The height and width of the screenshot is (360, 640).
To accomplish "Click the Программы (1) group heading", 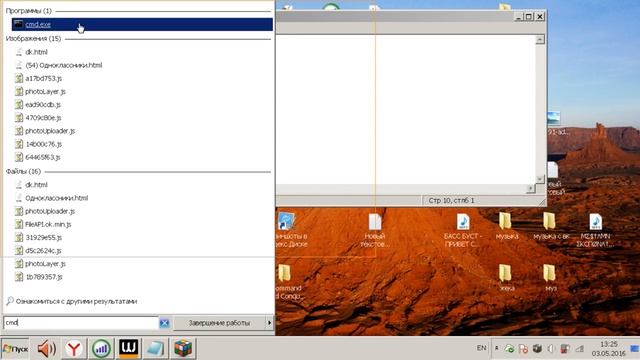I will coord(29,11).
